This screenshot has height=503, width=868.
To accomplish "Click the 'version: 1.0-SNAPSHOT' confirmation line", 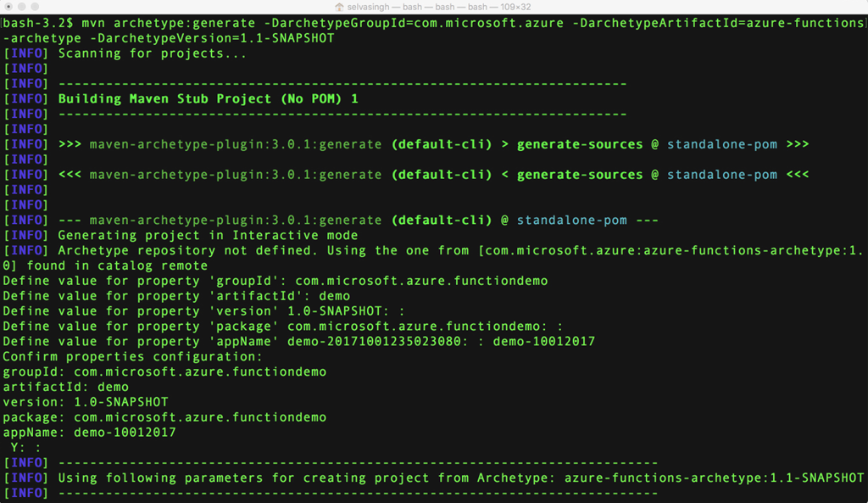I will tap(86, 402).
